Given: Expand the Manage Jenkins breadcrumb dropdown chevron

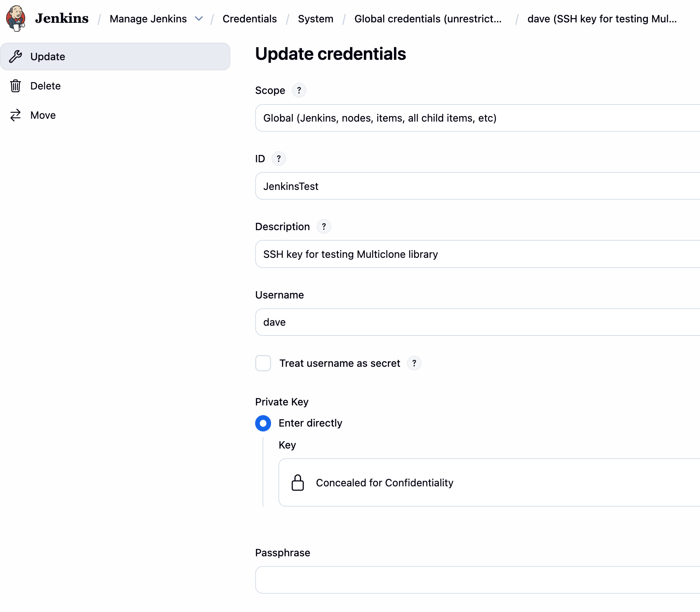Looking at the screenshot, I should click(x=199, y=19).
